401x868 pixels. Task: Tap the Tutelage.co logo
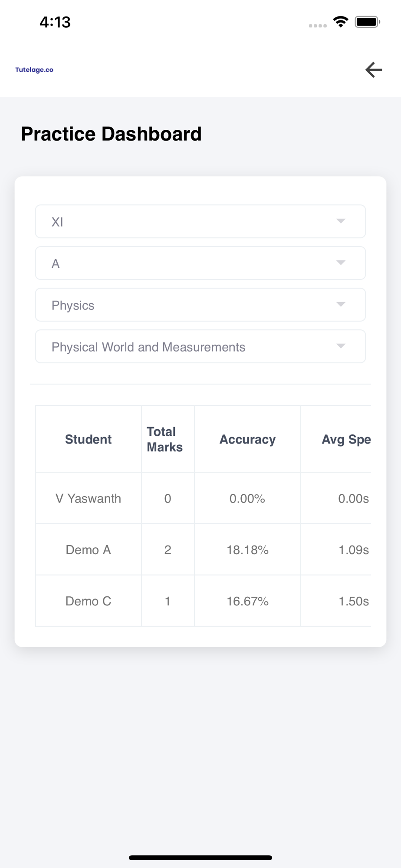click(x=34, y=70)
